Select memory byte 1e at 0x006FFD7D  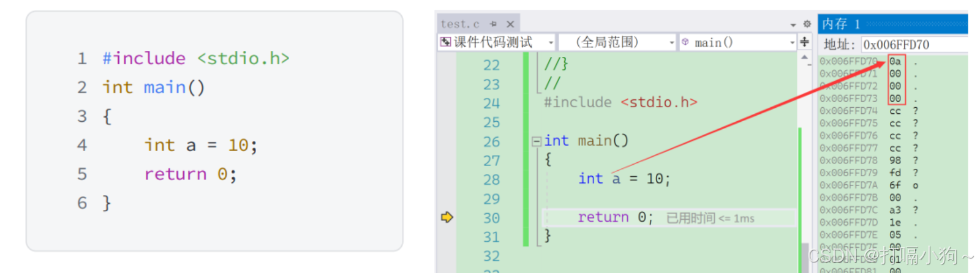coord(895,222)
